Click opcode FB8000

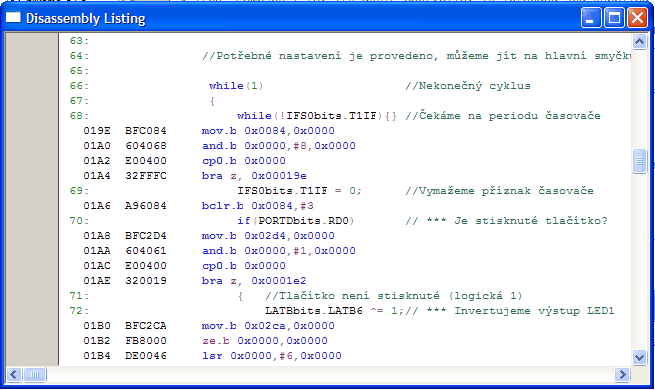pyautogui.click(x=146, y=341)
